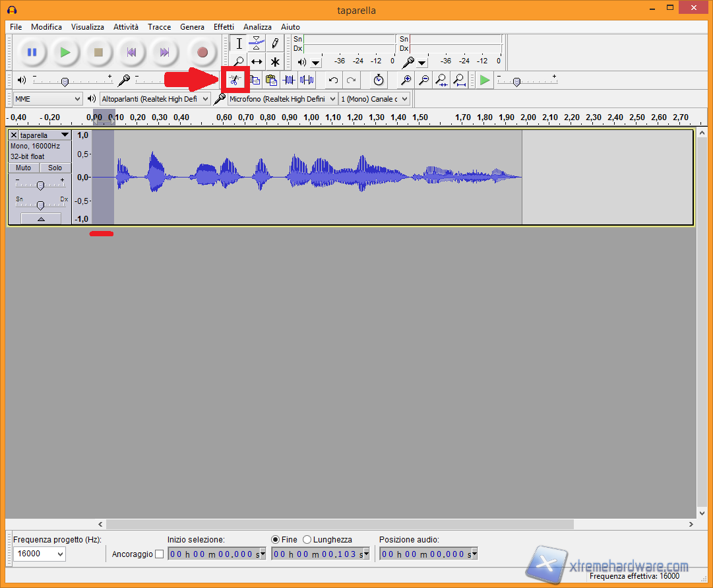Click the Fit project zoom icon
Viewport: 713px width, 588px height.
pyautogui.click(x=460, y=80)
